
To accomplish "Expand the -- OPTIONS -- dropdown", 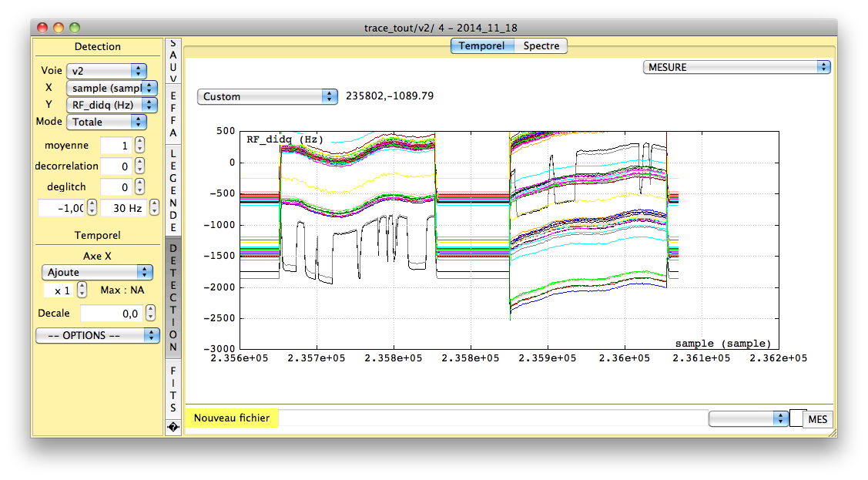I will click(98, 335).
